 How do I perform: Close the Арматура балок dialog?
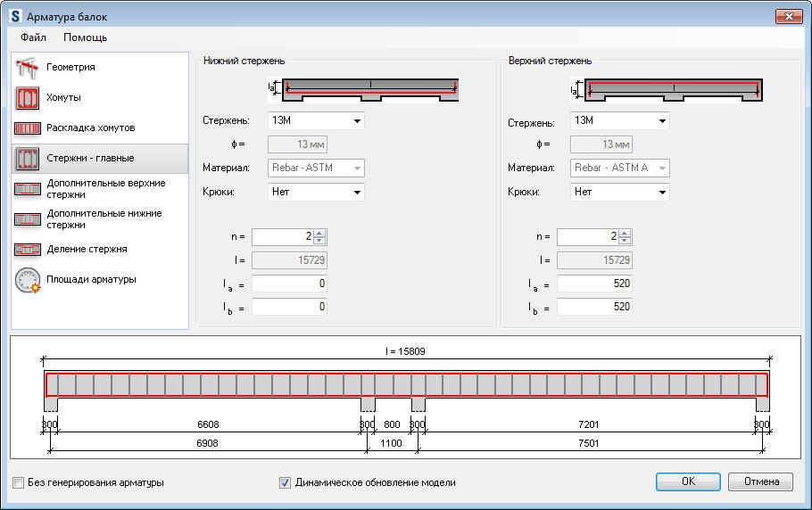(x=789, y=17)
